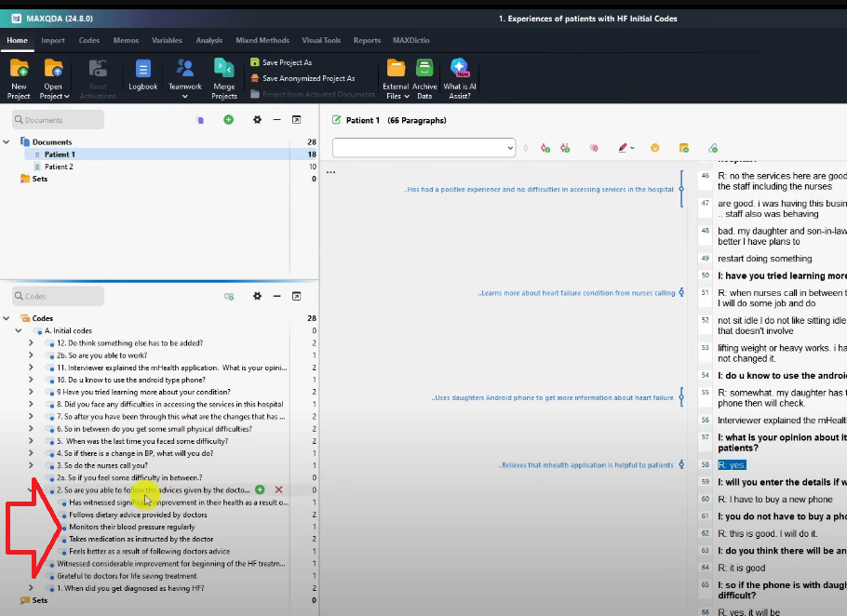Click the code in-vivo icon

[565, 148]
